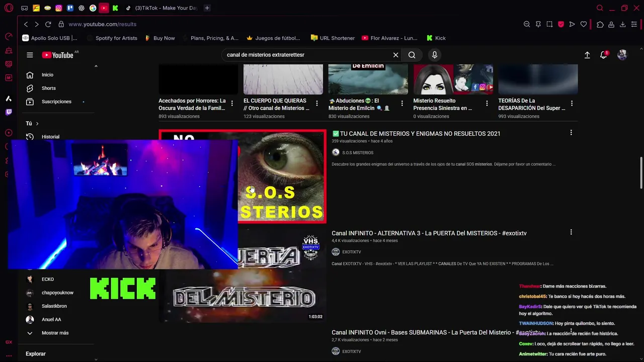Image resolution: width=644 pixels, height=362 pixels.
Task: Click the pinboard pin icon in toolbar
Action: coord(538,24)
